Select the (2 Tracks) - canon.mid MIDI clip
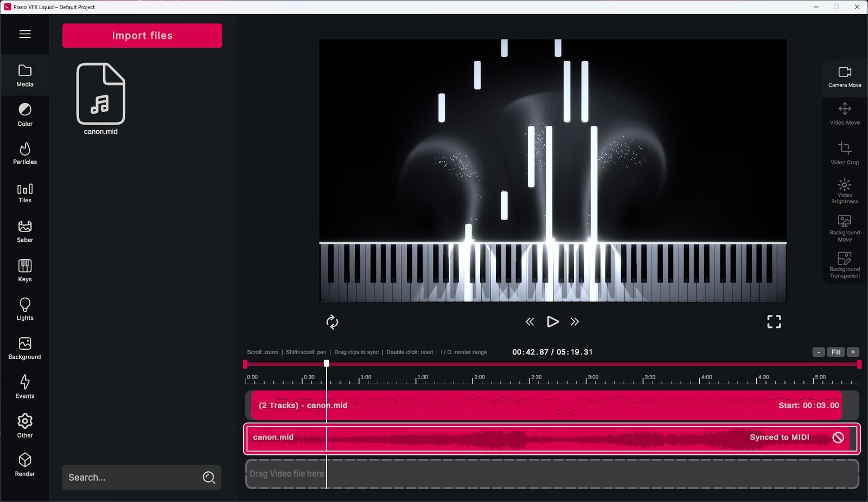The height and width of the screenshot is (502, 868). pos(546,406)
